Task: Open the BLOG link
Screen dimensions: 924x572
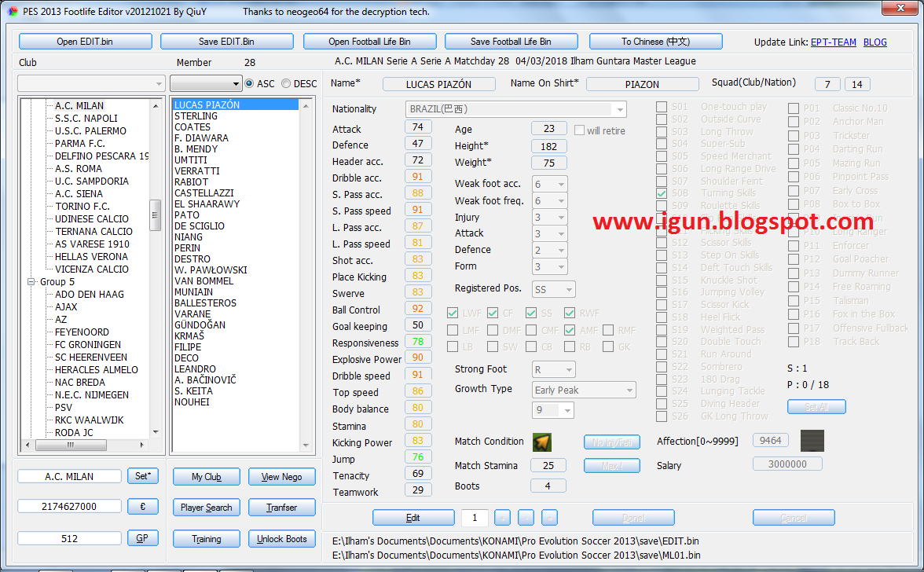Action: coord(875,42)
